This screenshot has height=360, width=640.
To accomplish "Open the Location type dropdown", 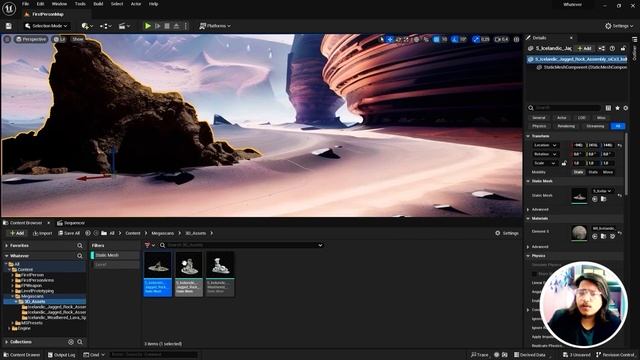I will point(545,145).
